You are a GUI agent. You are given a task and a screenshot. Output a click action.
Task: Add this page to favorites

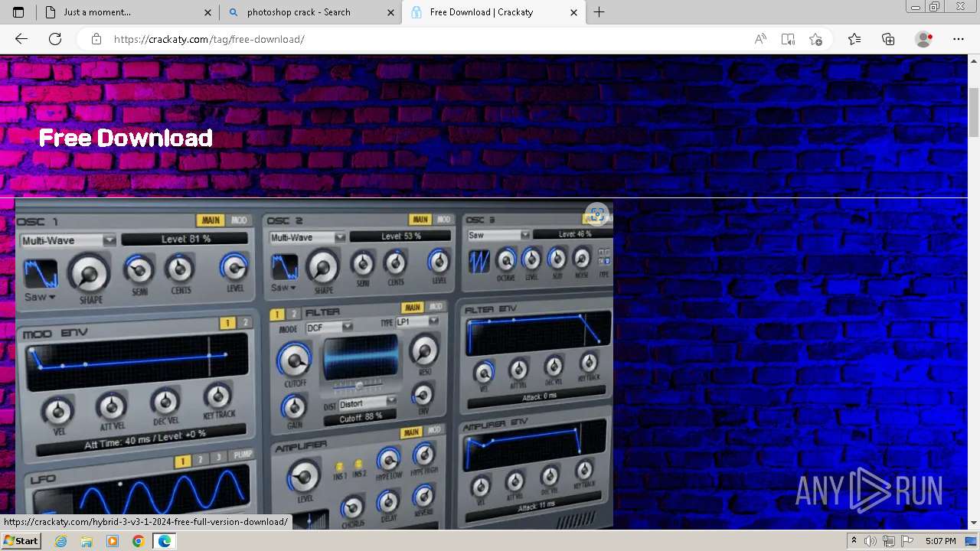(x=815, y=39)
